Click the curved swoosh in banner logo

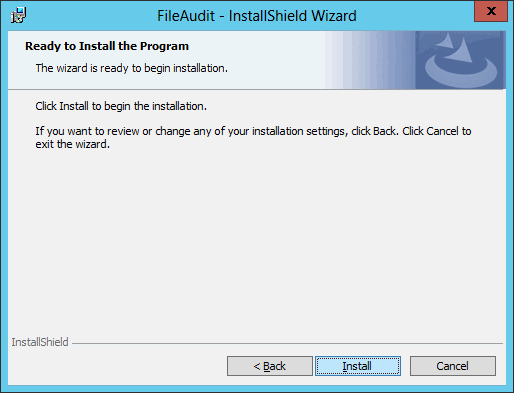pos(461,73)
